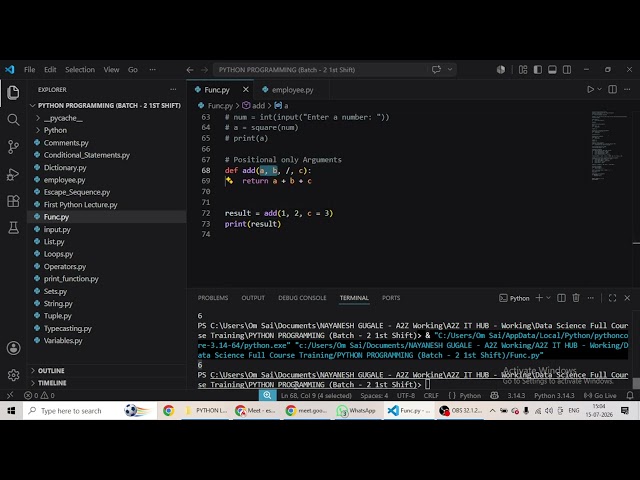Image resolution: width=640 pixels, height=480 pixels.
Task: Open the Search view in activity bar
Action: point(13,120)
